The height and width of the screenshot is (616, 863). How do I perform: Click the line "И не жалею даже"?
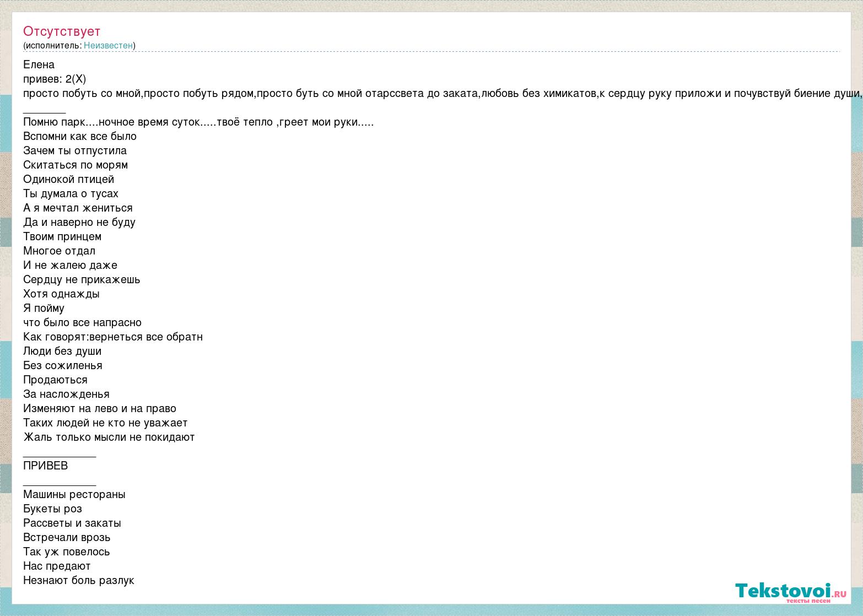click(70, 265)
